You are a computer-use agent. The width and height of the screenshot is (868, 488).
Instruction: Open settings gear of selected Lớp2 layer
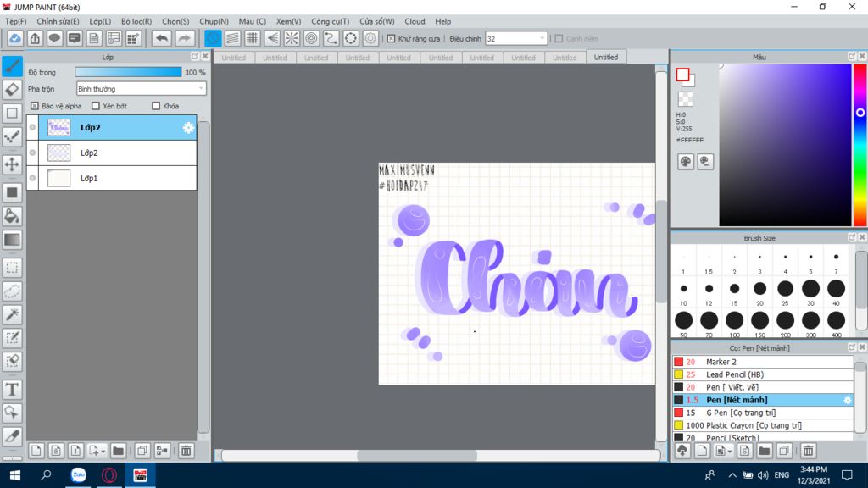click(x=188, y=128)
